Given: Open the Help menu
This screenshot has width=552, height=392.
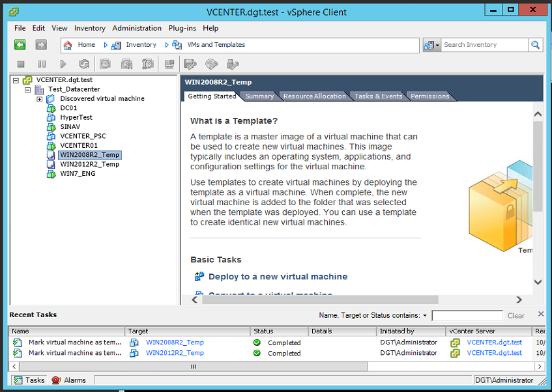Looking at the screenshot, I should tap(211, 28).
